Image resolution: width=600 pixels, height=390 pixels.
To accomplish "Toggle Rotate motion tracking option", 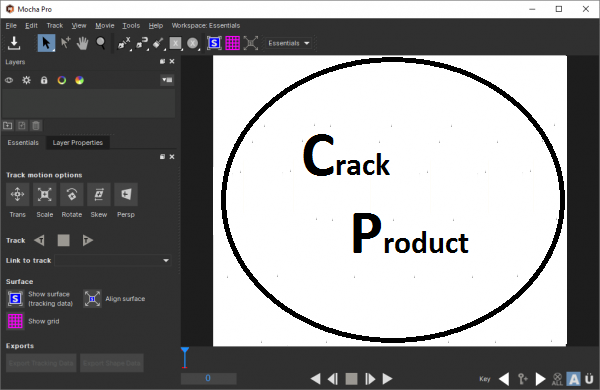I will coord(72,194).
